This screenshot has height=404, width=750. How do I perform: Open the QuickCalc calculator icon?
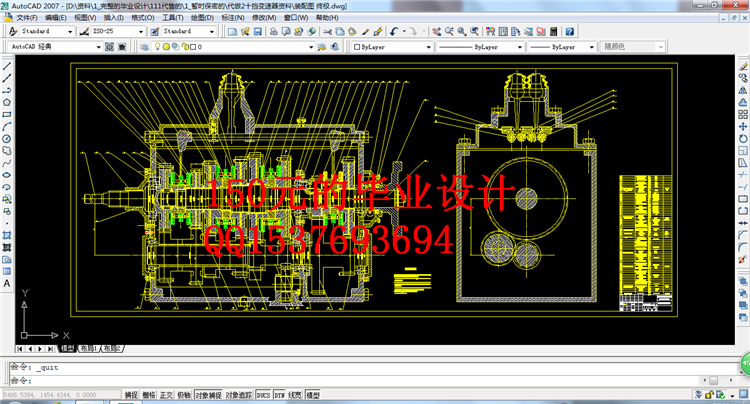[553, 32]
